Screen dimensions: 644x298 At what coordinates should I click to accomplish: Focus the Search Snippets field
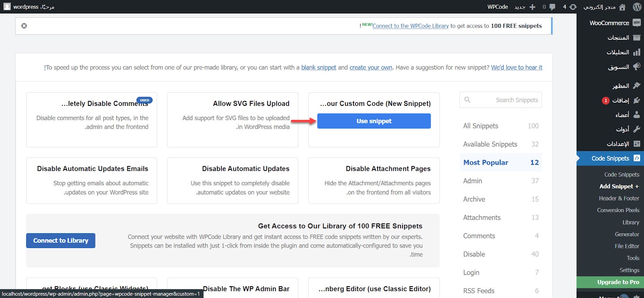click(501, 100)
